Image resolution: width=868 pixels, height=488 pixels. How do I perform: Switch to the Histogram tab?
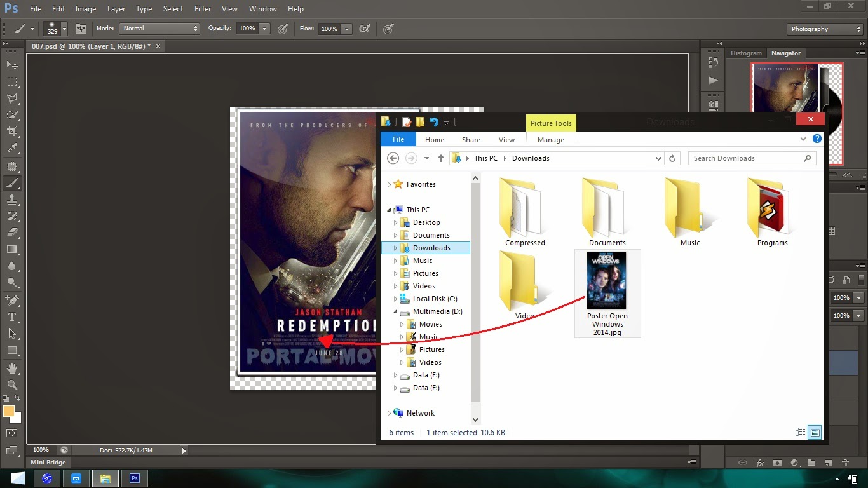(746, 53)
